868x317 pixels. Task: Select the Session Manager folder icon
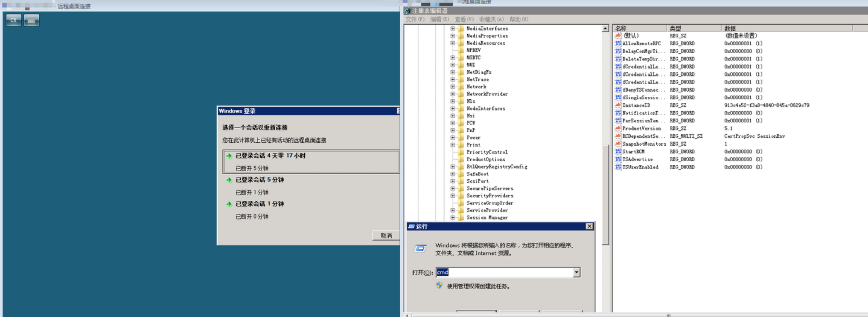(461, 217)
